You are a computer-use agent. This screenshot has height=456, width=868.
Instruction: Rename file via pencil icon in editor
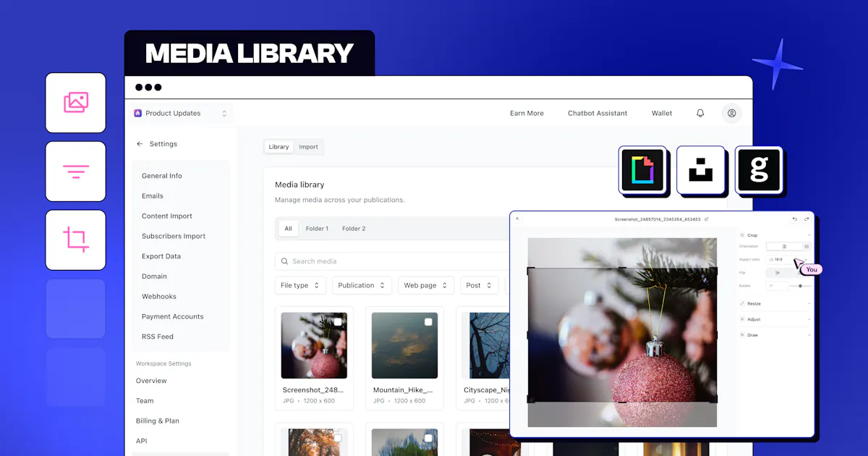click(707, 219)
